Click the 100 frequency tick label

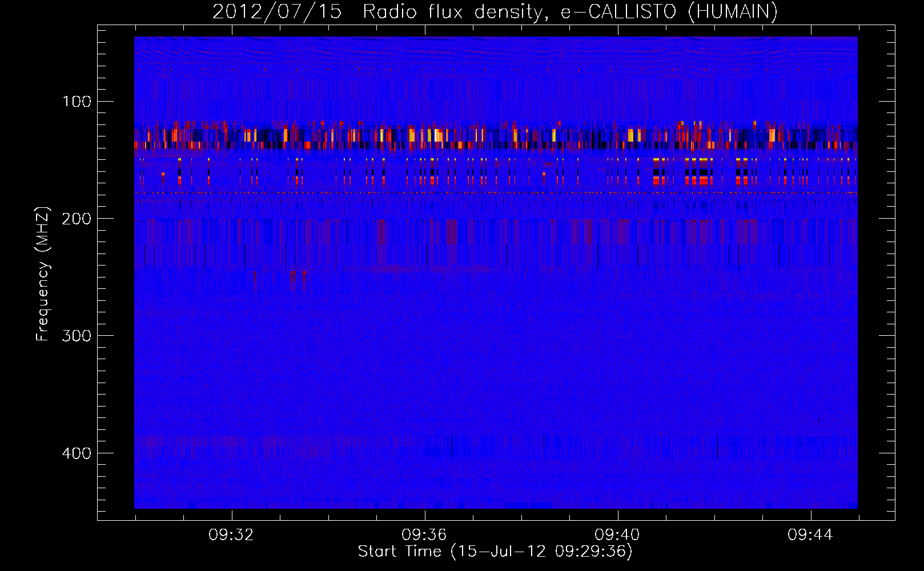(77, 102)
